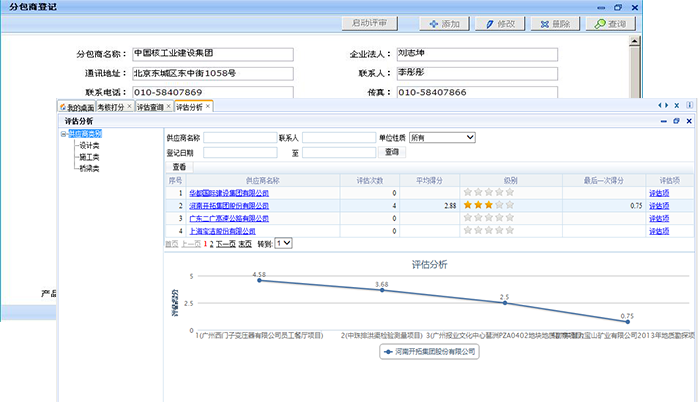Screen dimensions: 698x402
Task: Click the 登记日期 start date field
Action: click(240, 153)
